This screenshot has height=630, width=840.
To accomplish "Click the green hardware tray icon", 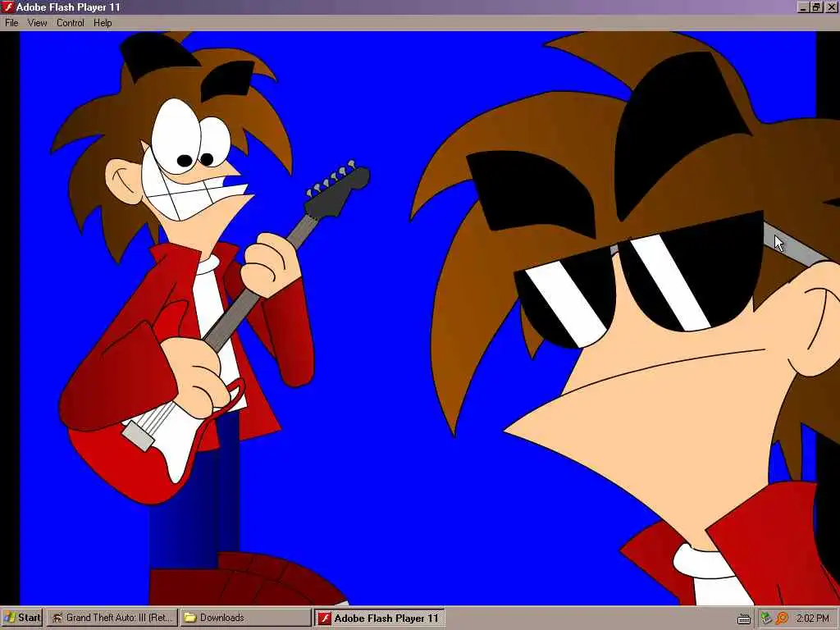I will pyautogui.click(x=766, y=619).
